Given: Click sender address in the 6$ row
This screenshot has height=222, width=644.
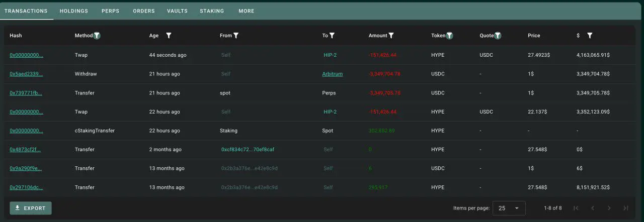Looking at the screenshot, I should pos(250,168).
